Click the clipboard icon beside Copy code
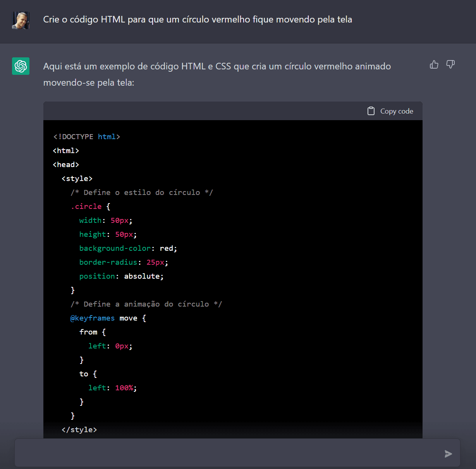Screen dimensions: 476x469 click(371, 111)
